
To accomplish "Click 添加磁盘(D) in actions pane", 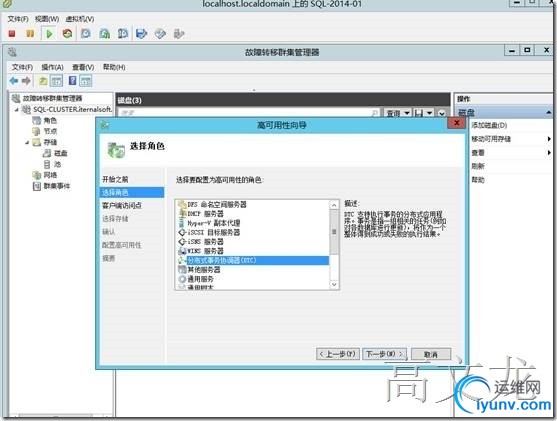I will 489,125.
